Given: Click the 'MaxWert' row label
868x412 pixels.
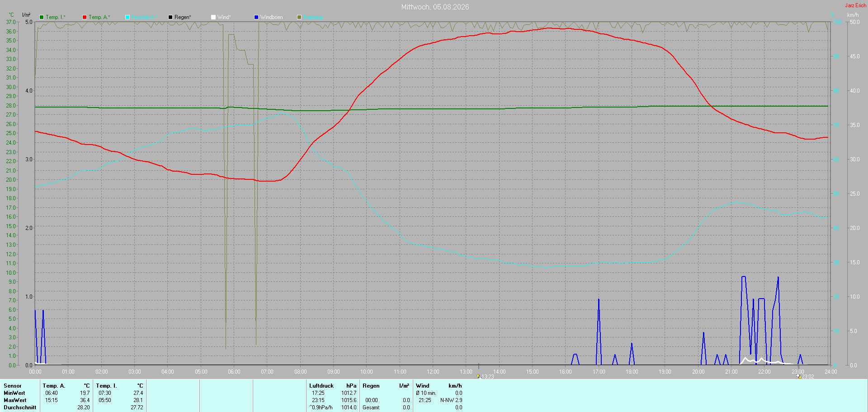Looking at the screenshot, I should pos(15,400).
